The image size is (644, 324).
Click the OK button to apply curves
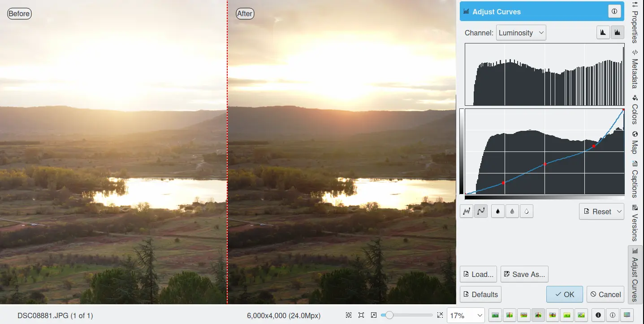pos(564,294)
